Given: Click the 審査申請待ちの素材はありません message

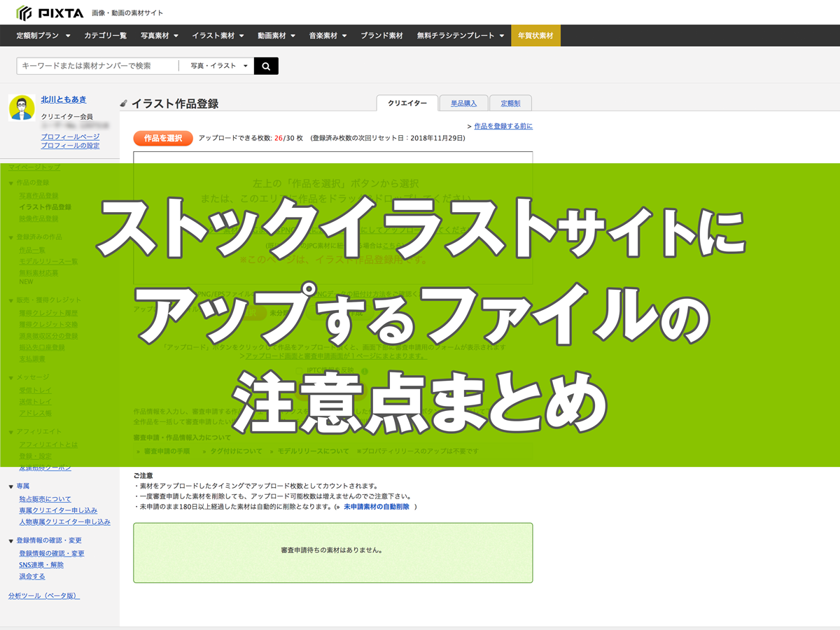Looking at the screenshot, I should point(332,550).
